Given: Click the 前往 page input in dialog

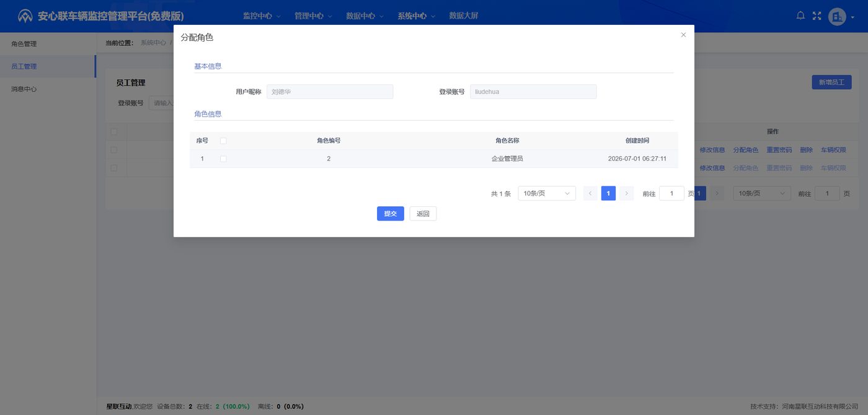Looking at the screenshot, I should click(x=671, y=193).
